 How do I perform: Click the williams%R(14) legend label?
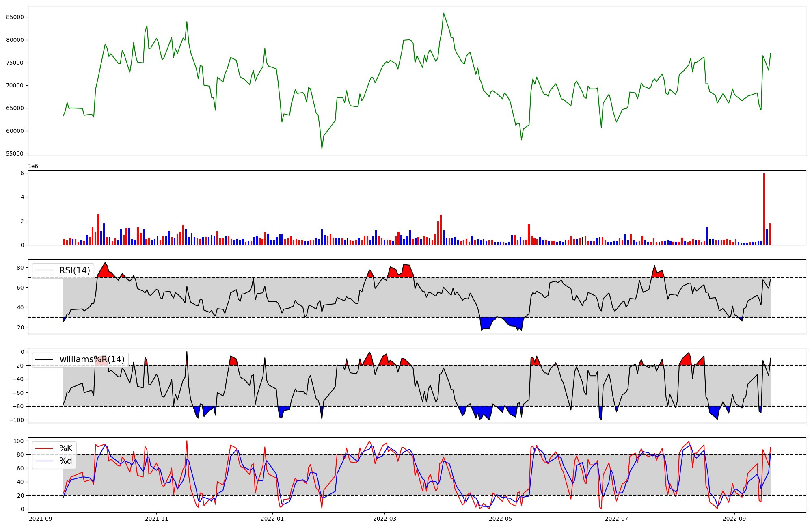[92, 359]
